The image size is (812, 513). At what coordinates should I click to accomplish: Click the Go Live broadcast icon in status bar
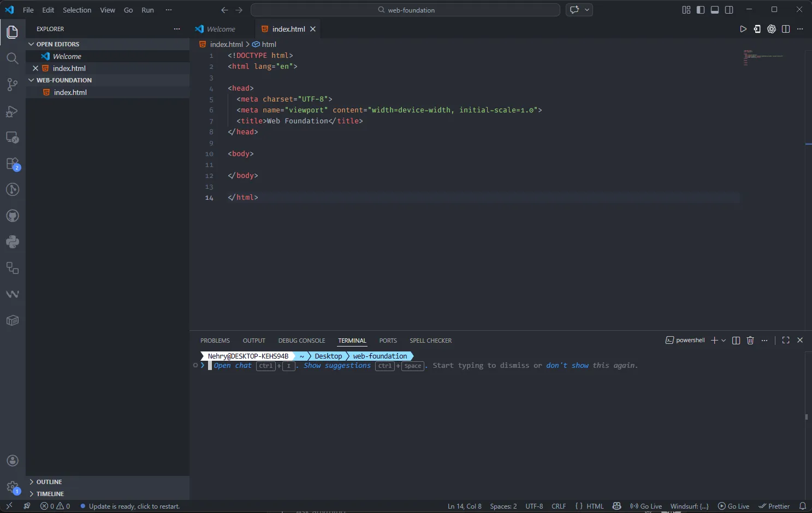coord(635,506)
